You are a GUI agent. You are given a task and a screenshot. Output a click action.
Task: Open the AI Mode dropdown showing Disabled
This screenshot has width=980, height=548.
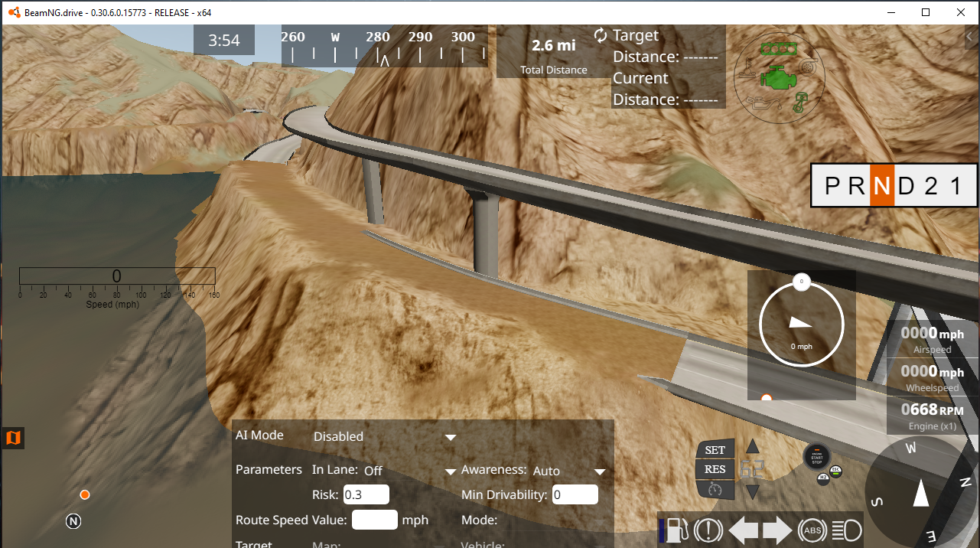click(x=385, y=436)
